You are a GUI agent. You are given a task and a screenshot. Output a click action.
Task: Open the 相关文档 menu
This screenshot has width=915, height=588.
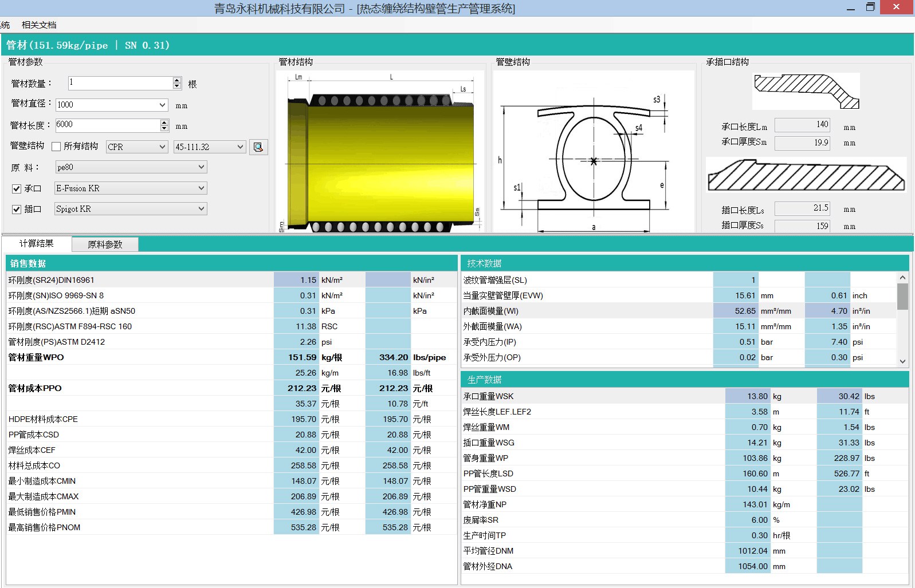coord(39,25)
